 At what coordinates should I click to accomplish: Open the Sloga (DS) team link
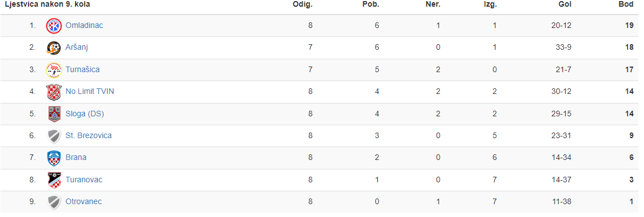(84, 114)
